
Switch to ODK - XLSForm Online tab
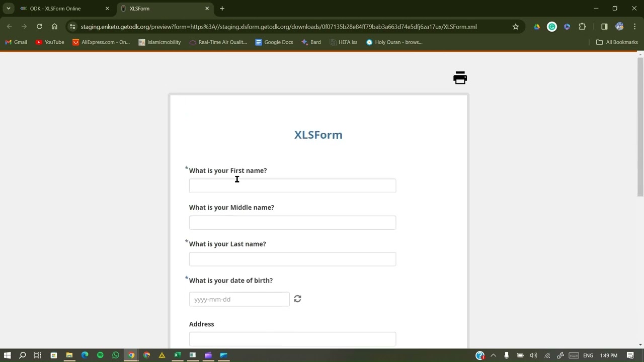pos(65,9)
